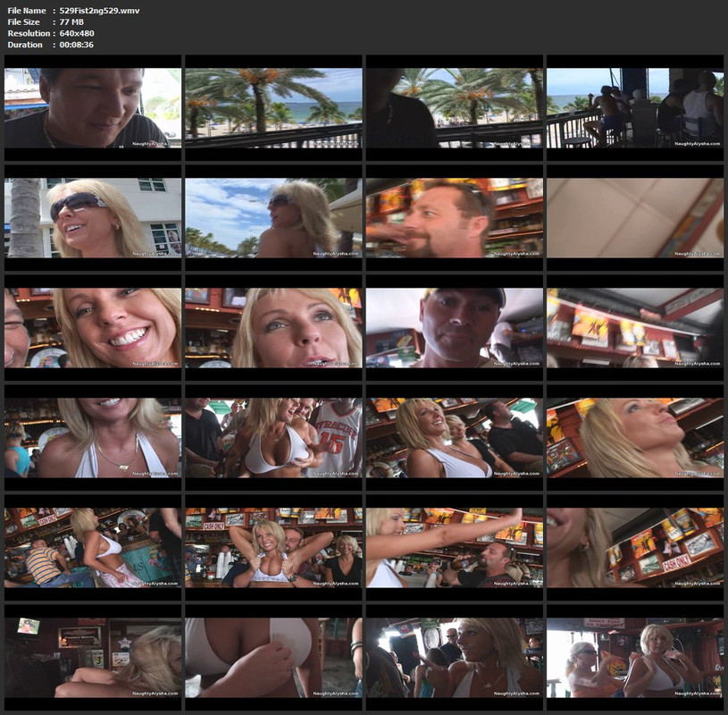The image size is (728, 715).
Task: Open thumbnail with tilted Cash Only sign
Action: click(635, 548)
